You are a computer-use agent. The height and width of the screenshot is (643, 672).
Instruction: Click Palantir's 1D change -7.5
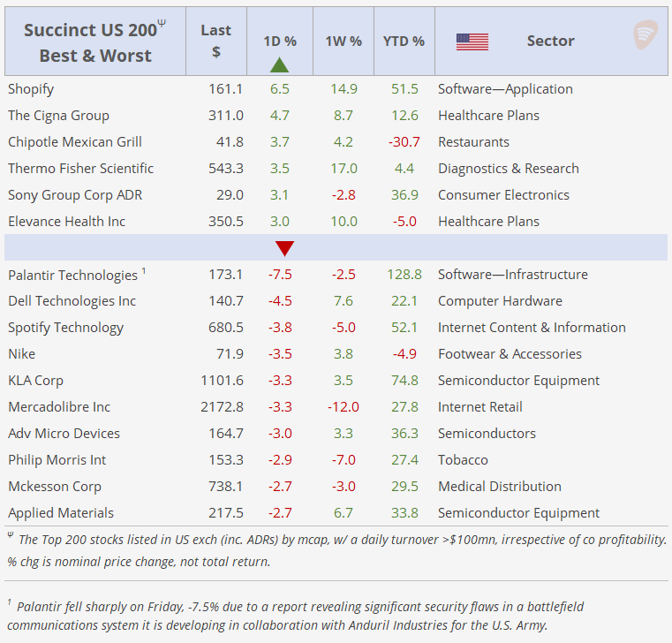[280, 275]
